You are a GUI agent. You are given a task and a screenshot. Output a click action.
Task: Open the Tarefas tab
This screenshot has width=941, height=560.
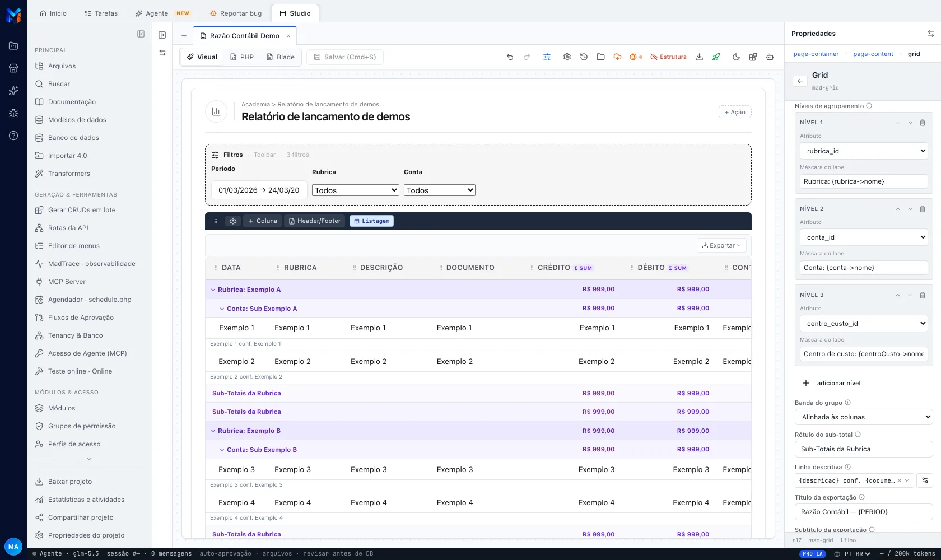click(101, 13)
